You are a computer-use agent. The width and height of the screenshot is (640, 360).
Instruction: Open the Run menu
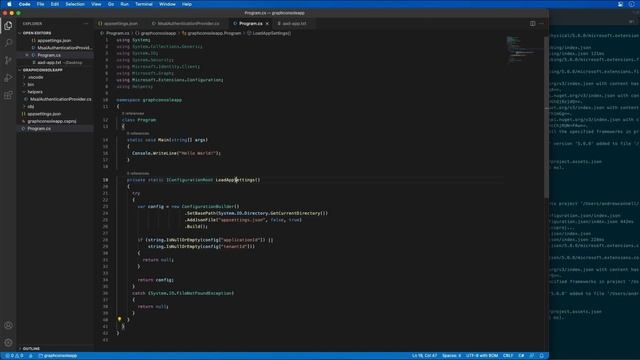tap(124, 4)
